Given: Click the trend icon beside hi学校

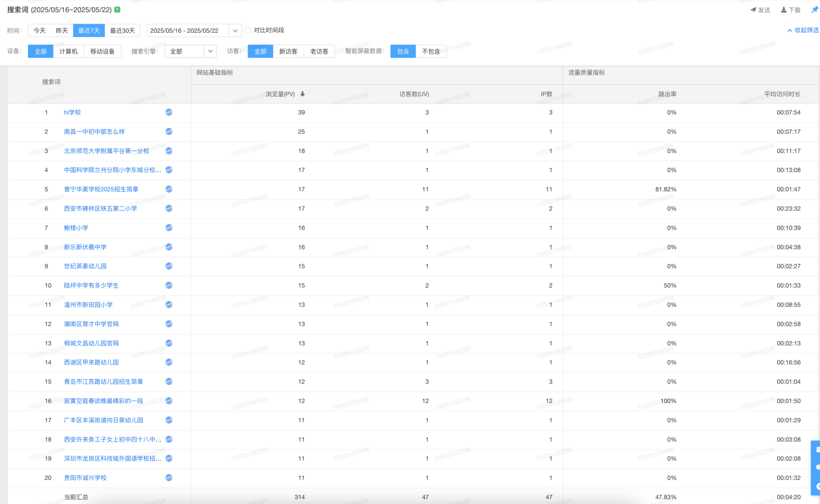Looking at the screenshot, I should pyautogui.click(x=169, y=112).
